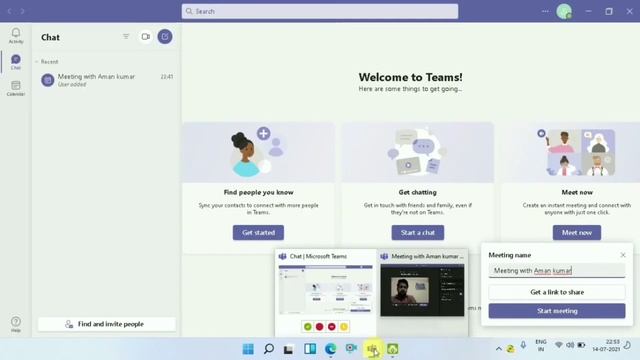Set status to Do not disturb in preview
Viewport: 640px width, 360px height.
pyautogui.click(x=332, y=327)
